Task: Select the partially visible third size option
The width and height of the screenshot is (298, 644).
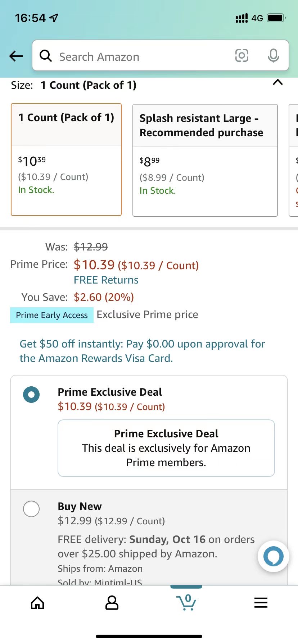Action: click(294, 160)
